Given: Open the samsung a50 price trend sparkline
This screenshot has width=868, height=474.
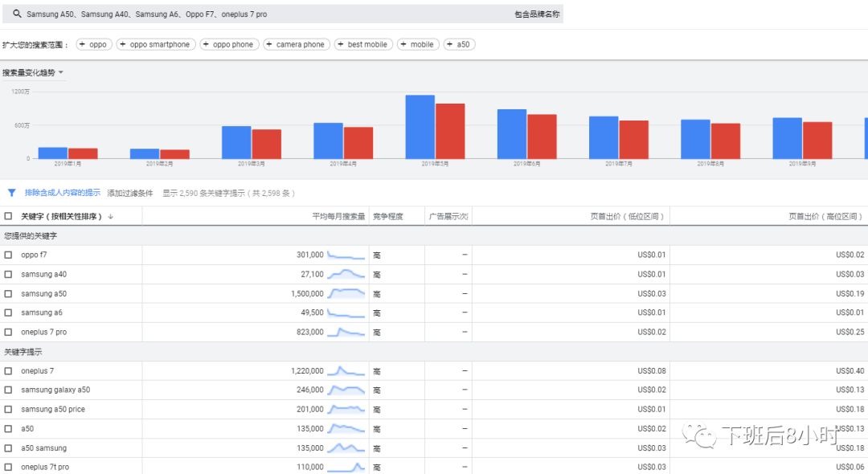Looking at the screenshot, I should 346,409.
